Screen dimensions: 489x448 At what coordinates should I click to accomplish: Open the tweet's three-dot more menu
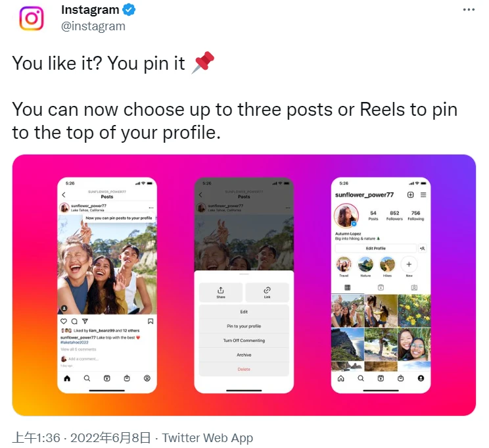(469, 10)
